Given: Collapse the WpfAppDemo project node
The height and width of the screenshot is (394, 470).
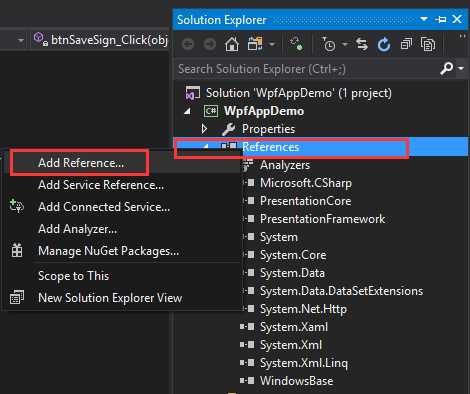Looking at the screenshot, I should pyautogui.click(x=188, y=111).
